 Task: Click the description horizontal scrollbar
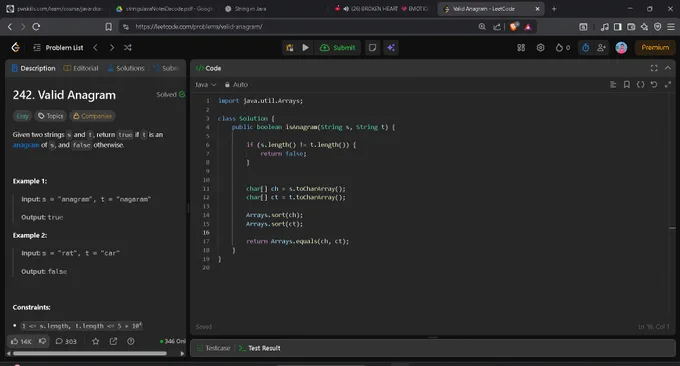click(x=90, y=353)
